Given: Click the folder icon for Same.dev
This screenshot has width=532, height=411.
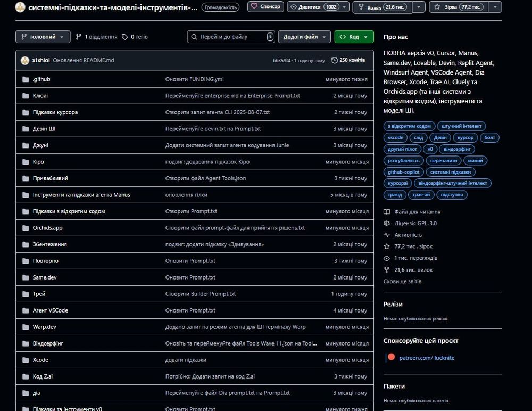Looking at the screenshot, I should pos(26,277).
